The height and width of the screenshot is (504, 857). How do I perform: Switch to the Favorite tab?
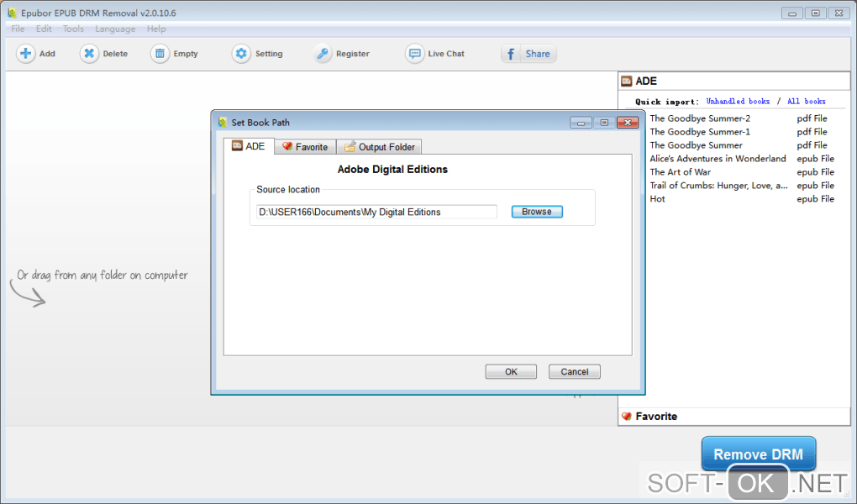305,146
